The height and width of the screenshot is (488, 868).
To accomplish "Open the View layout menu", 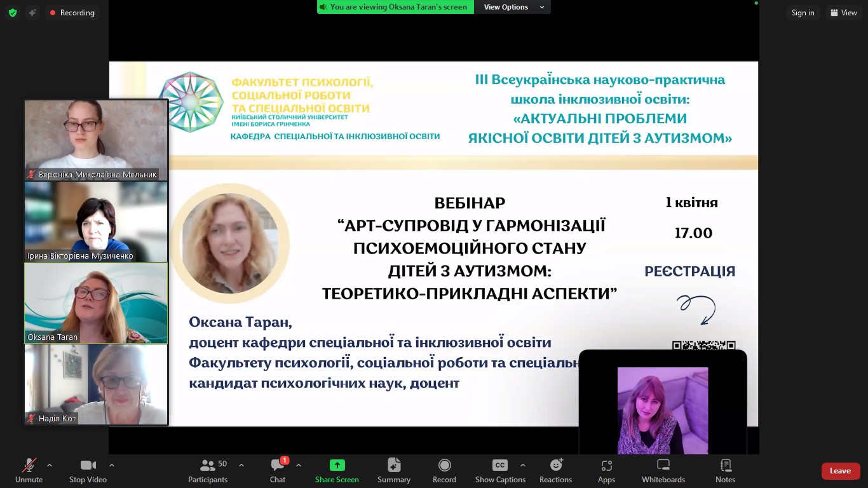I will click(x=843, y=13).
